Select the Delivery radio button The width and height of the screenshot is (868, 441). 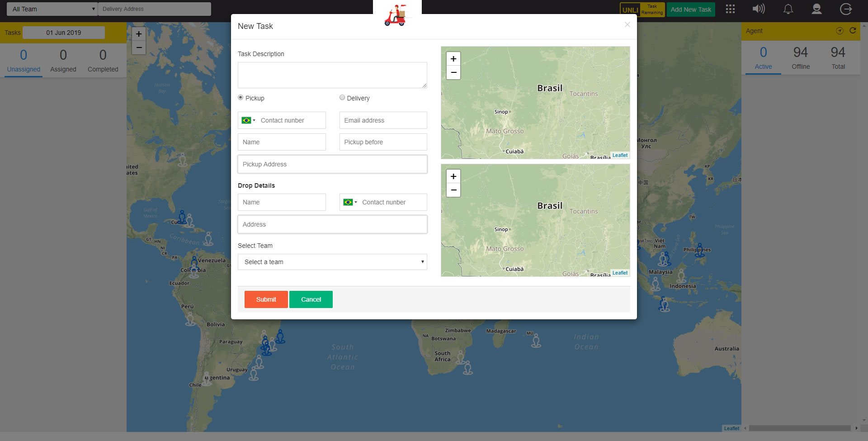[342, 97]
